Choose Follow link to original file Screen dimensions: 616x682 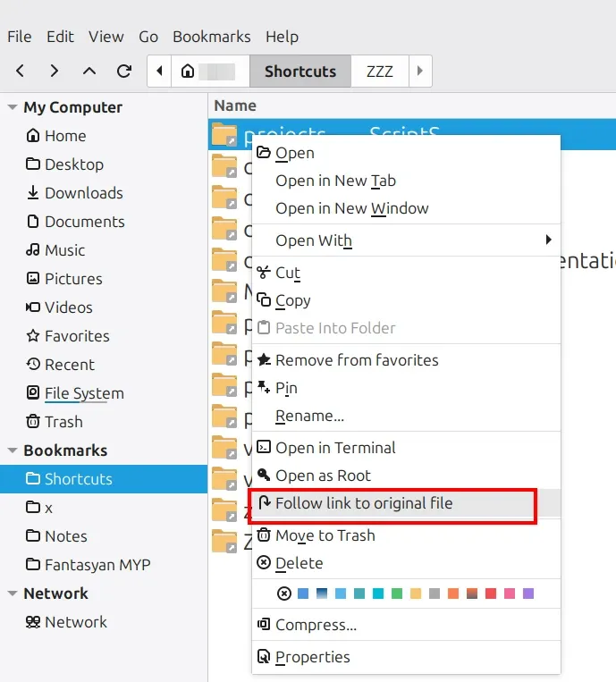[364, 503]
